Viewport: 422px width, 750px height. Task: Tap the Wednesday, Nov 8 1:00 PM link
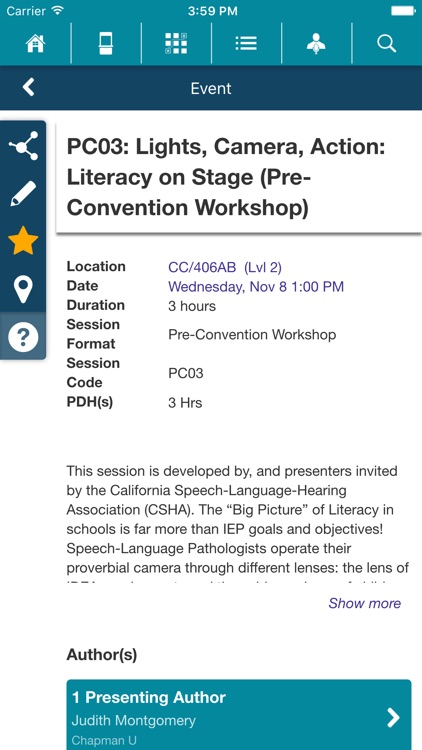pyautogui.click(x=256, y=287)
